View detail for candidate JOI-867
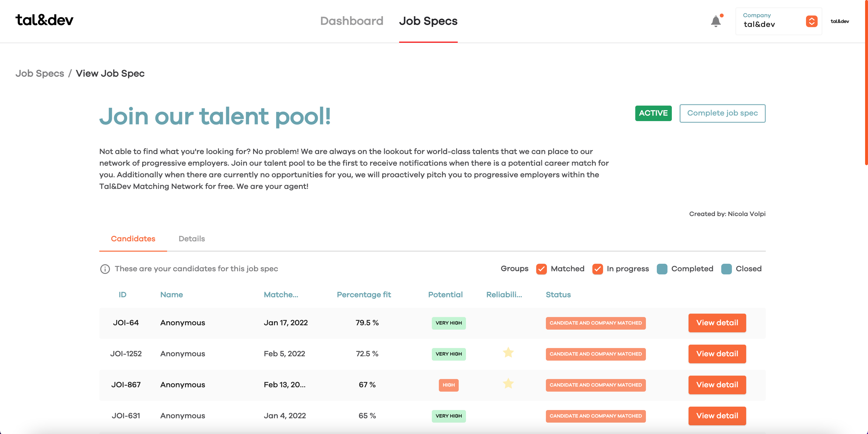Viewport: 868px width, 434px height. [717, 385]
